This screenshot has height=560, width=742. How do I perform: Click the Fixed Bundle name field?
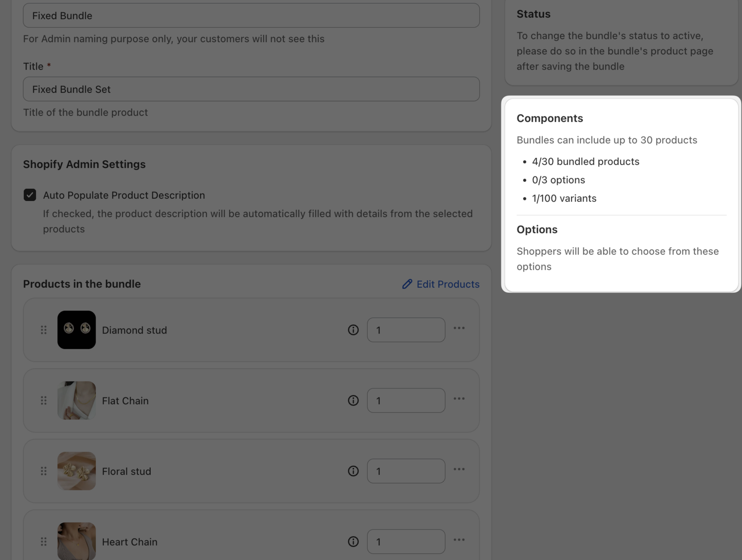tap(251, 15)
